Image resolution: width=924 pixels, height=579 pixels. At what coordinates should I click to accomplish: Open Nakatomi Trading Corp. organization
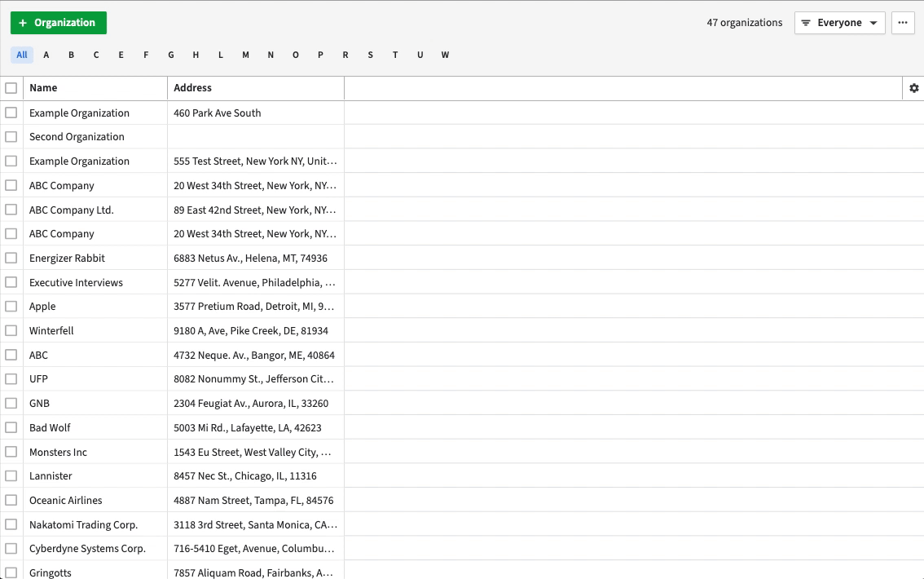click(x=83, y=524)
